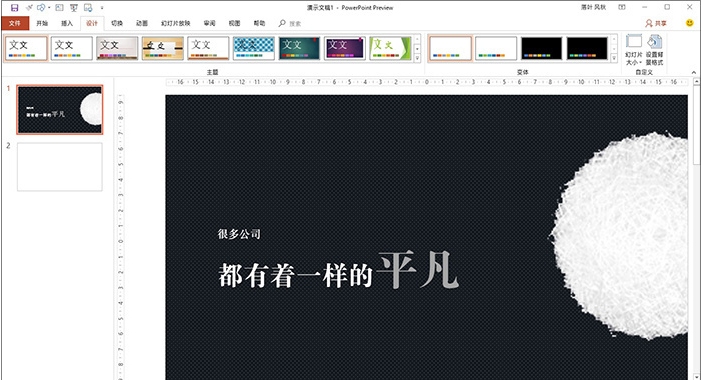
Task: Open the Customize Quick Access Toolbar dropdown
Action: 102,8
